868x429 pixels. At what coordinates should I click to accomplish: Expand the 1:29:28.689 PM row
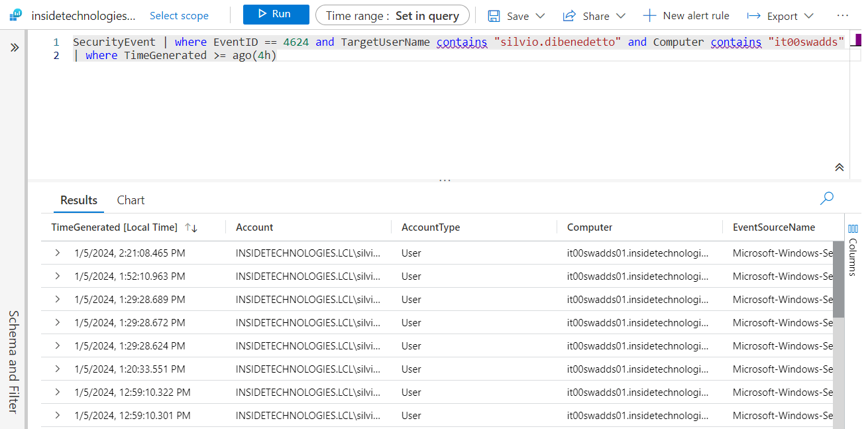(x=58, y=299)
